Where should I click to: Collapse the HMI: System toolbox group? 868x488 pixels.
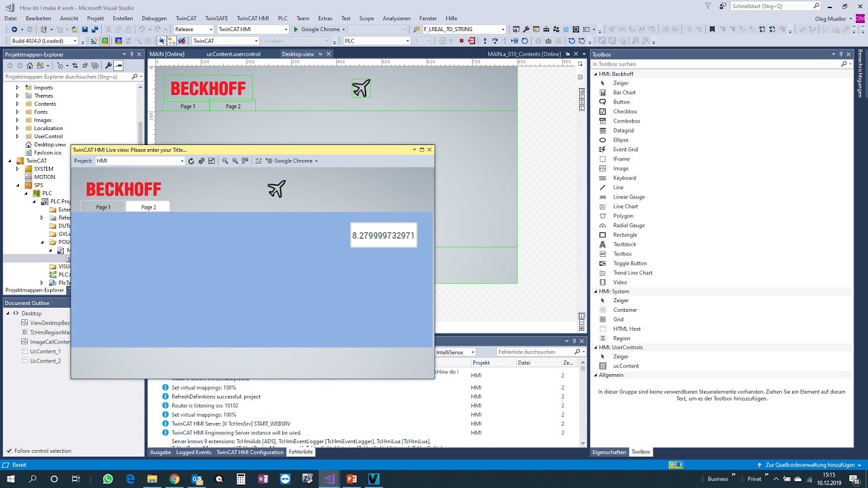click(x=596, y=291)
